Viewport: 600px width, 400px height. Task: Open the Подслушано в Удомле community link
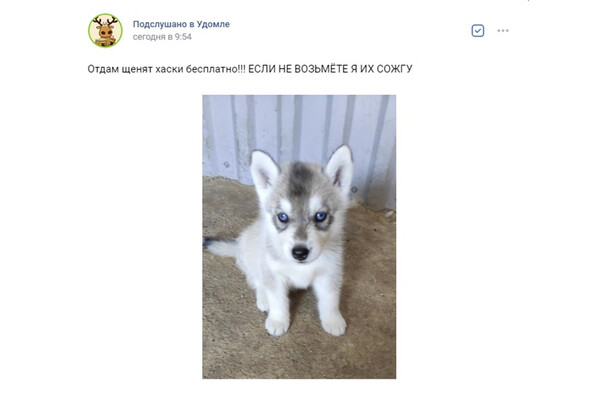181,24
